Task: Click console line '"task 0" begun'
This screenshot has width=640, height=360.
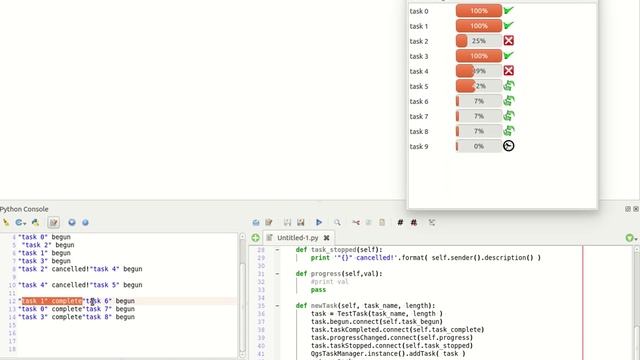Action: (x=44, y=237)
